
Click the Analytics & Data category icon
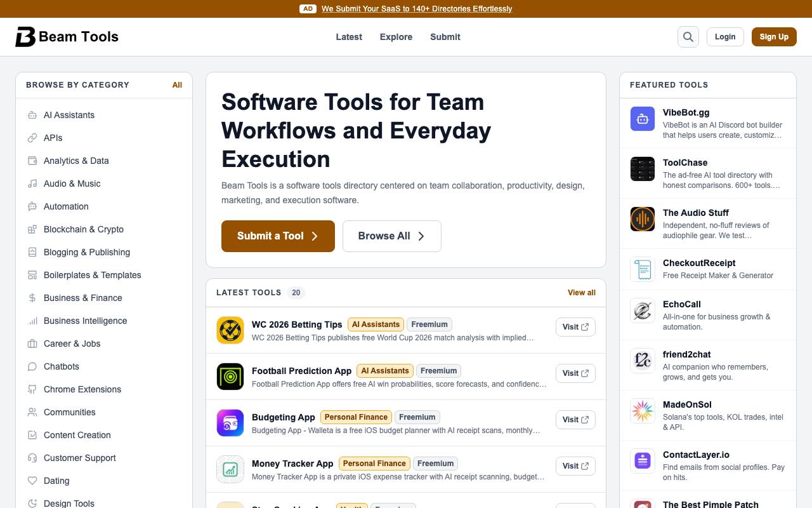coord(32,161)
